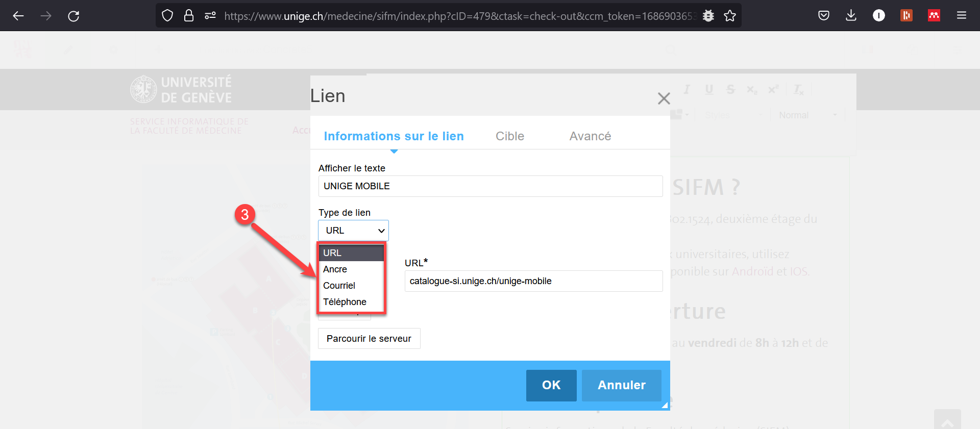The height and width of the screenshot is (429, 980).
Task: Open the Firefox hamburger menu
Action: pyautogui.click(x=961, y=16)
